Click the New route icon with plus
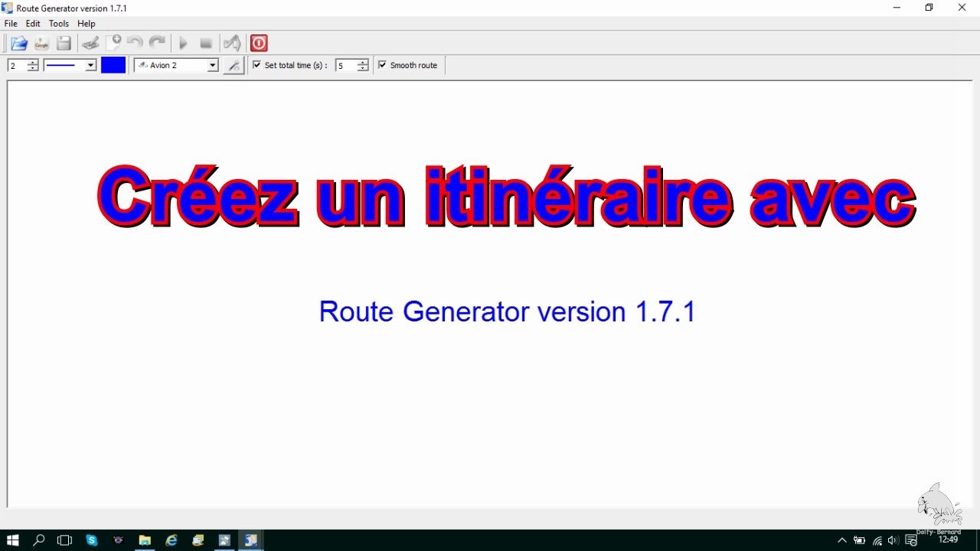Image resolution: width=980 pixels, height=551 pixels. click(x=113, y=43)
